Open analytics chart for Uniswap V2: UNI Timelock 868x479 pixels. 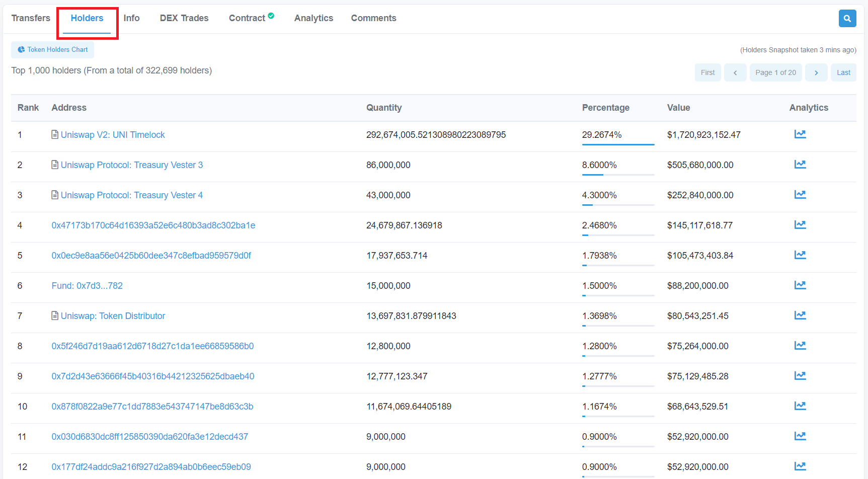[800, 134]
